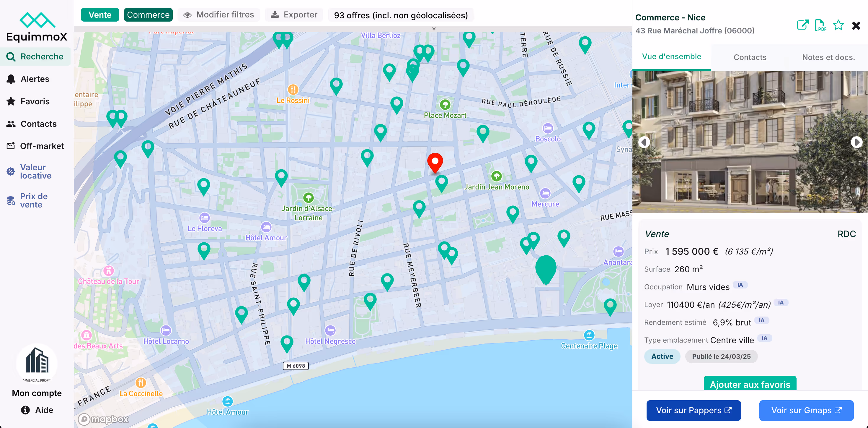The height and width of the screenshot is (428, 868).
Task: Click the property photo
Action: pyautogui.click(x=750, y=142)
